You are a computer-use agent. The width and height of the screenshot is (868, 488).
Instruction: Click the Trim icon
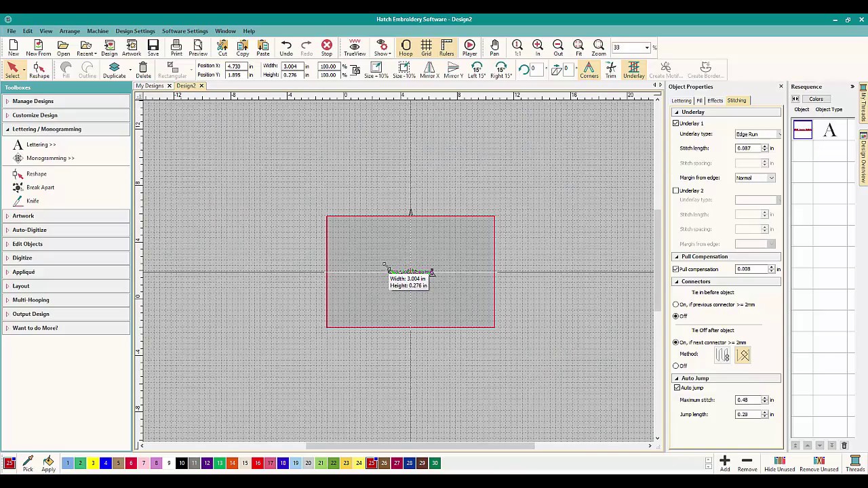(611, 68)
